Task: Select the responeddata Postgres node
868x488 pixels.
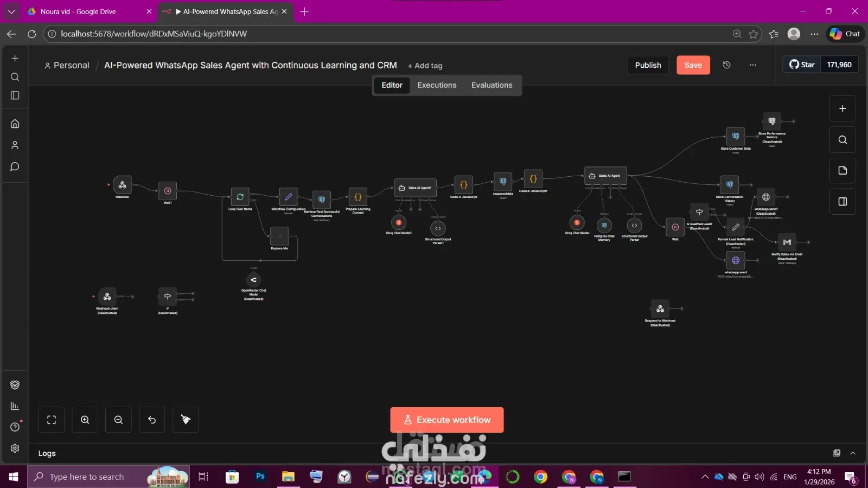Action: point(503,182)
